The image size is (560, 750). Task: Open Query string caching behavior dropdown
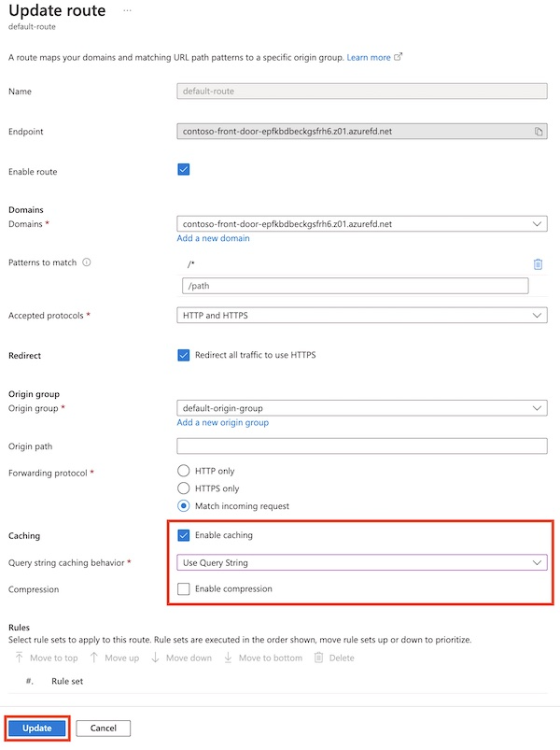(x=361, y=562)
